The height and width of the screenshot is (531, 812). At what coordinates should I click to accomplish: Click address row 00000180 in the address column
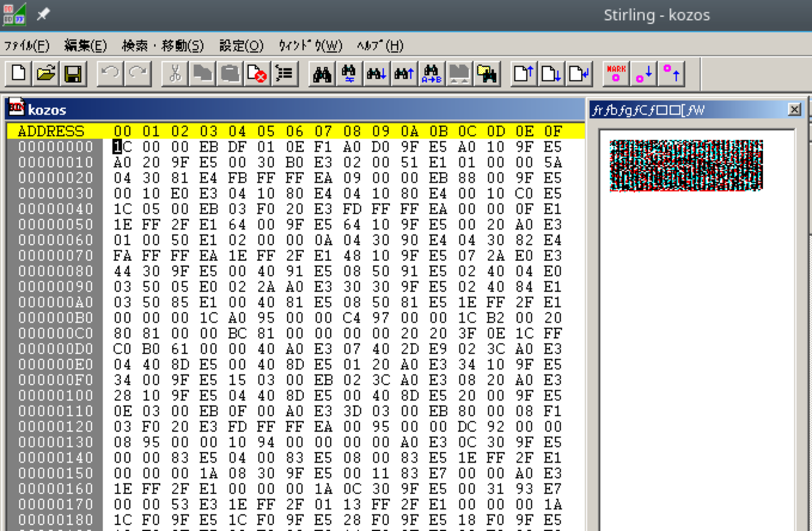[55, 520]
